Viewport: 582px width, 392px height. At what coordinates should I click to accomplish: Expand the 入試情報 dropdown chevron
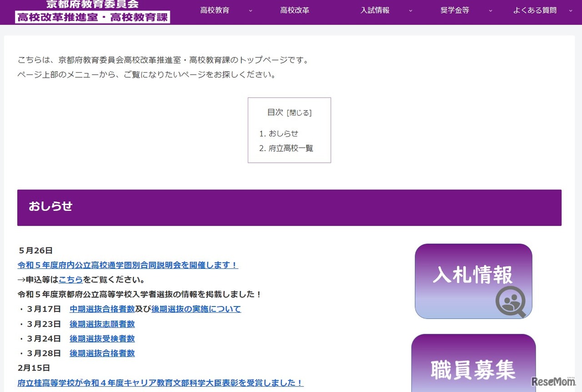coord(411,10)
